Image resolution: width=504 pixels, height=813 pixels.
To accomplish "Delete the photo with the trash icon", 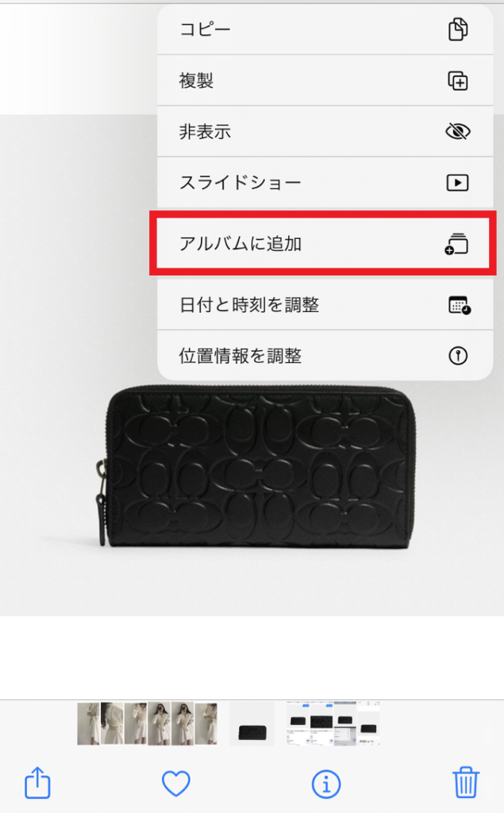I will [466, 782].
